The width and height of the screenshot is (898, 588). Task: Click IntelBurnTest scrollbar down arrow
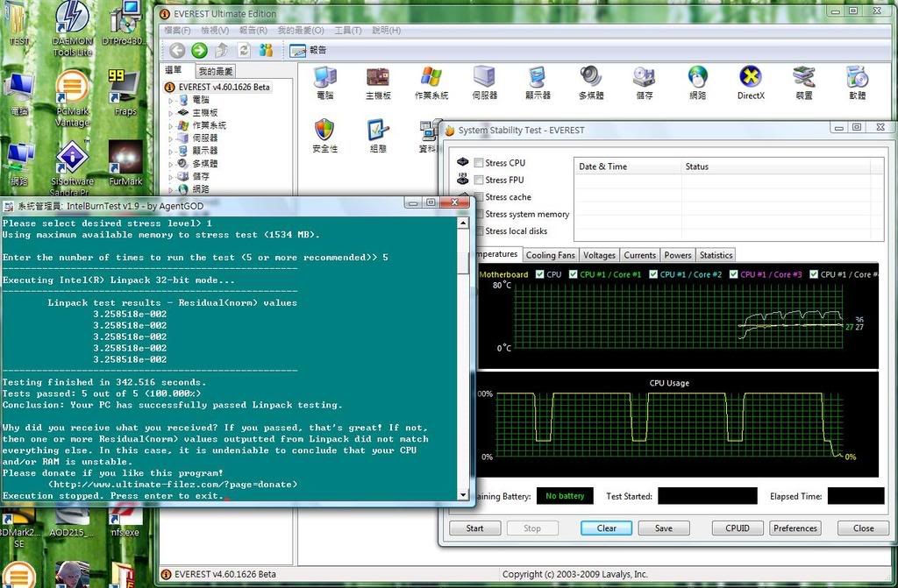(x=463, y=495)
